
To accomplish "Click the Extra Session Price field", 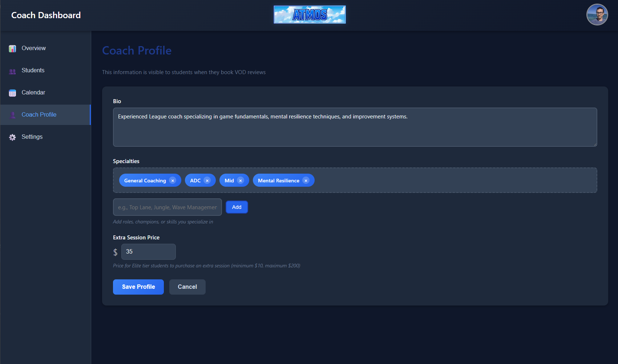I will (148, 252).
